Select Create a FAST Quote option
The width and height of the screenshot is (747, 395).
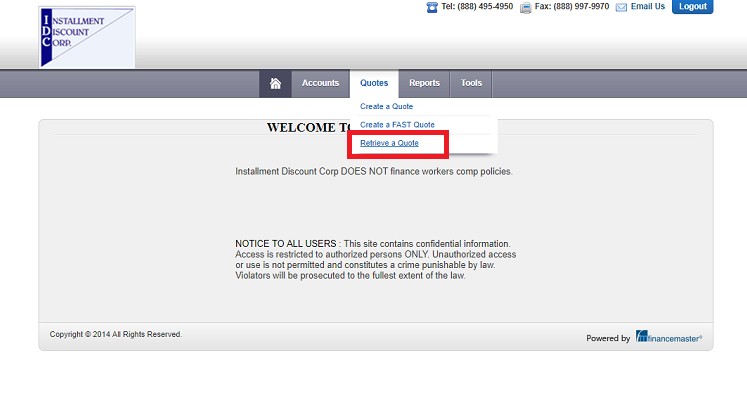(x=397, y=125)
